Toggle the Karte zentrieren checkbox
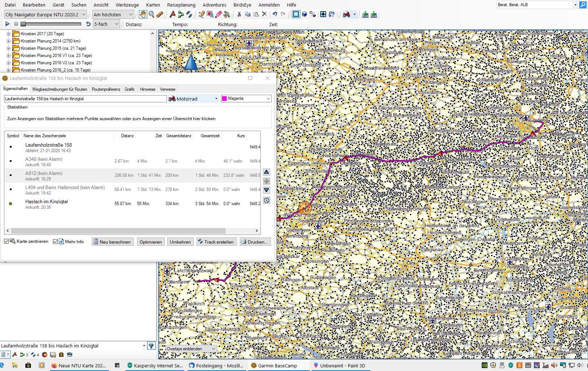The height and width of the screenshot is (371, 588). 6,241
